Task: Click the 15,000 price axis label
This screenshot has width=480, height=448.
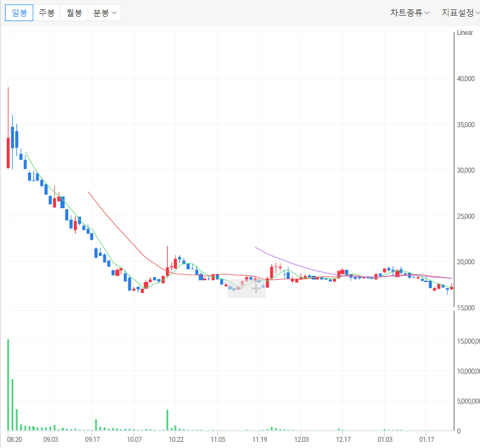Action: (466, 308)
